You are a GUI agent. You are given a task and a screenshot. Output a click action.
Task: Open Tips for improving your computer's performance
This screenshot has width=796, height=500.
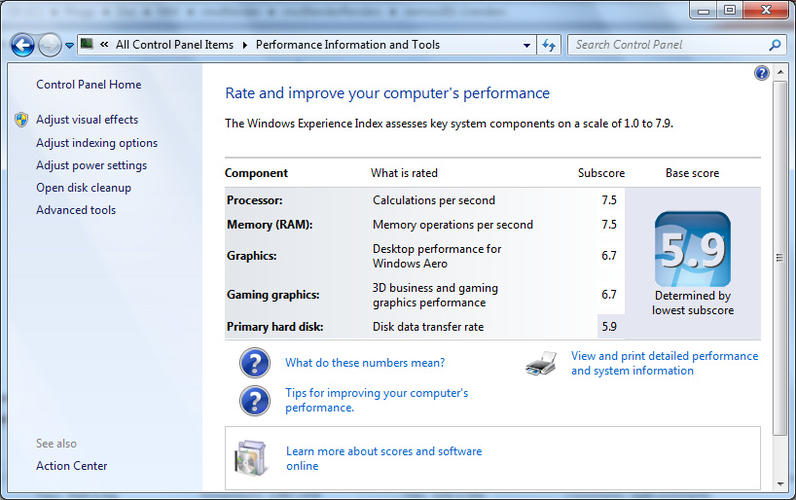tap(377, 400)
